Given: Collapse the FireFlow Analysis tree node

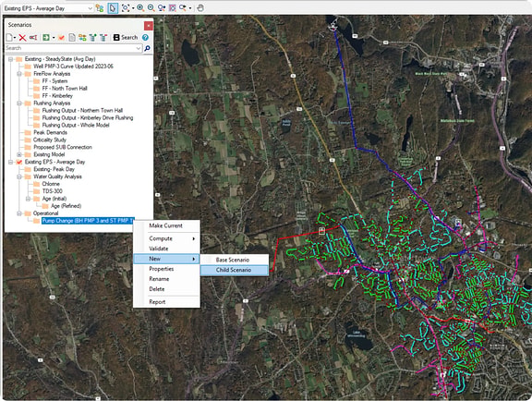Looking at the screenshot, I should [19, 74].
